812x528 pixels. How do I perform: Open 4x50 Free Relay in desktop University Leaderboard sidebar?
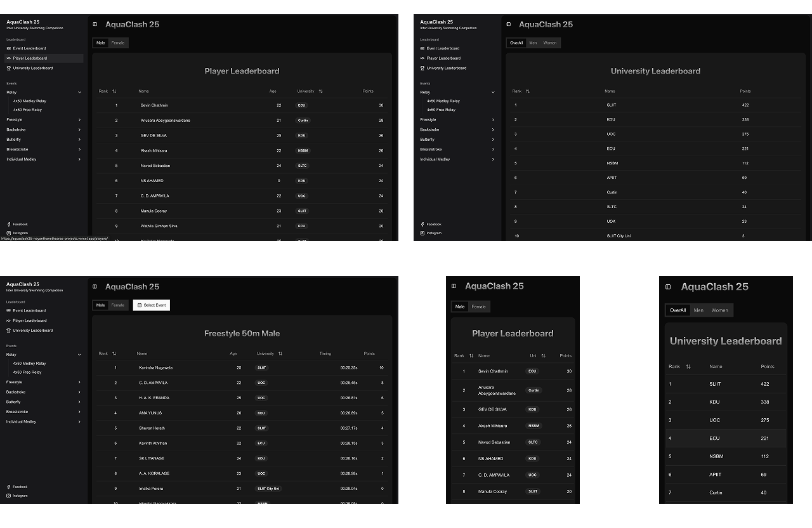(x=441, y=110)
